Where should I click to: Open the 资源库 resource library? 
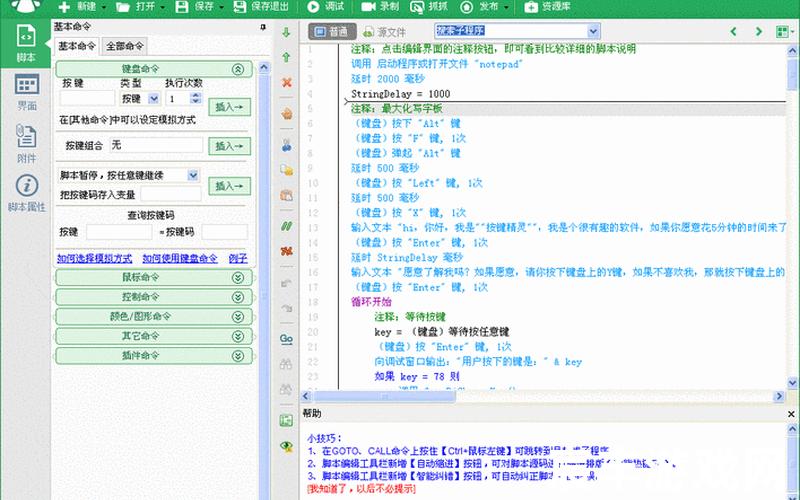547,7
